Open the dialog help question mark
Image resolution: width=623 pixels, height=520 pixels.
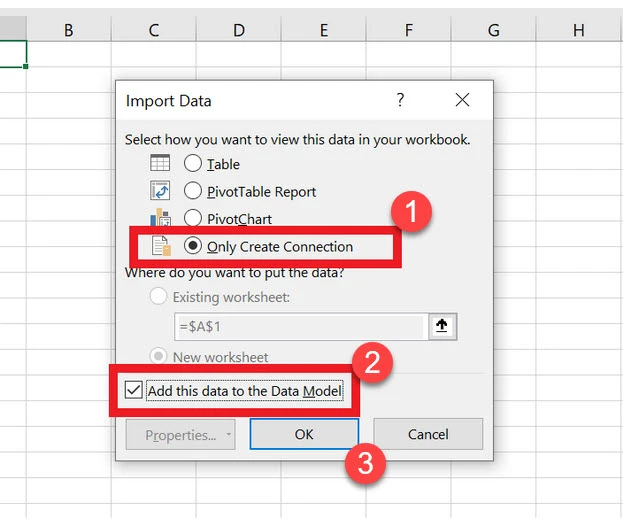(400, 100)
